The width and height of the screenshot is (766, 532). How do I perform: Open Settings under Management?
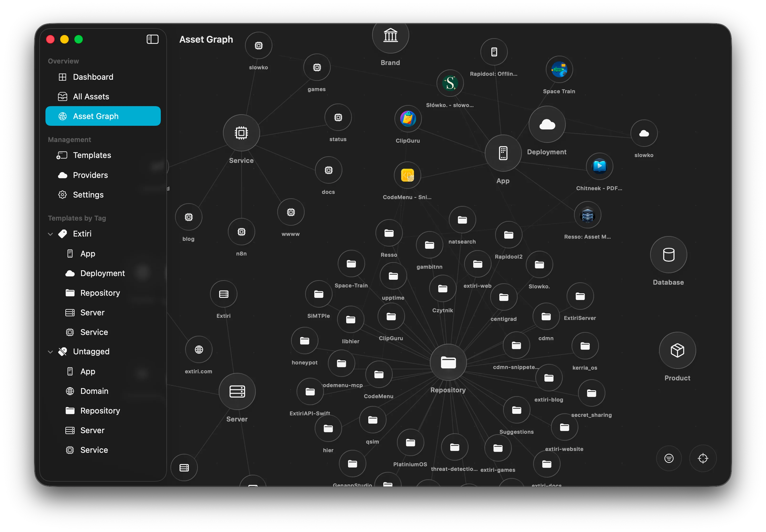pyautogui.click(x=103, y=195)
